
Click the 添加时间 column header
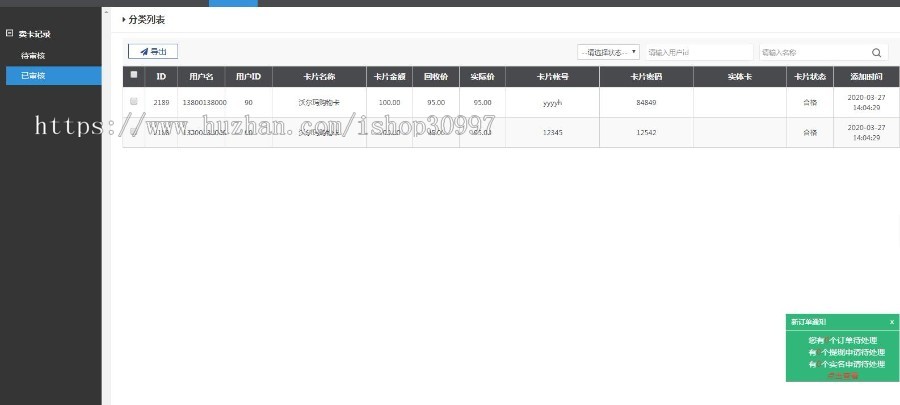tap(866, 76)
